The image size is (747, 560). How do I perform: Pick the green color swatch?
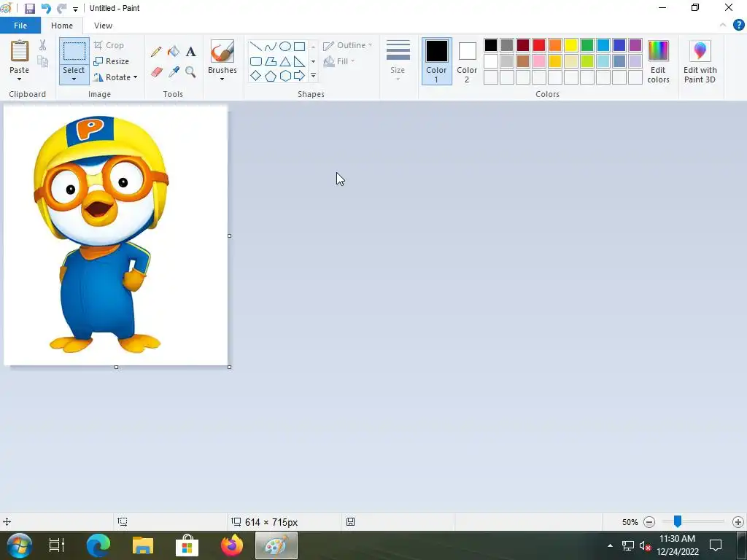pyautogui.click(x=587, y=45)
